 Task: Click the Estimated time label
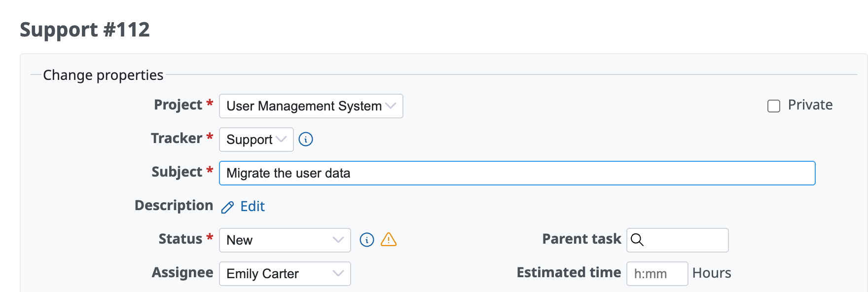[x=569, y=272]
